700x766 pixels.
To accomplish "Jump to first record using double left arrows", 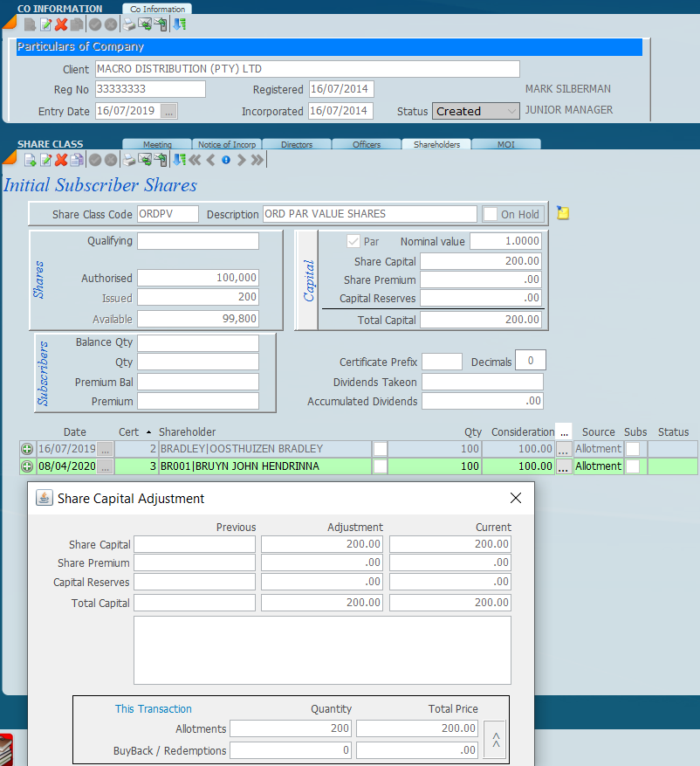I will pos(195,160).
